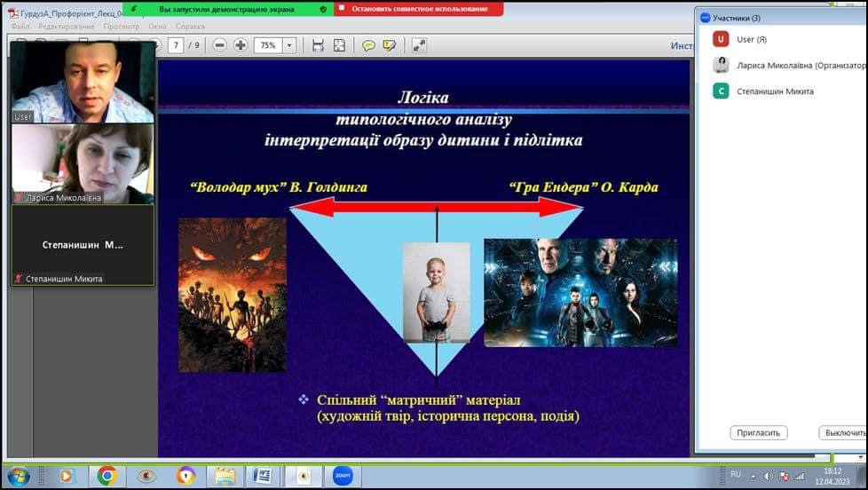The width and height of the screenshot is (868, 490).
Task: Click the zoom out minus icon
Action: (x=219, y=45)
